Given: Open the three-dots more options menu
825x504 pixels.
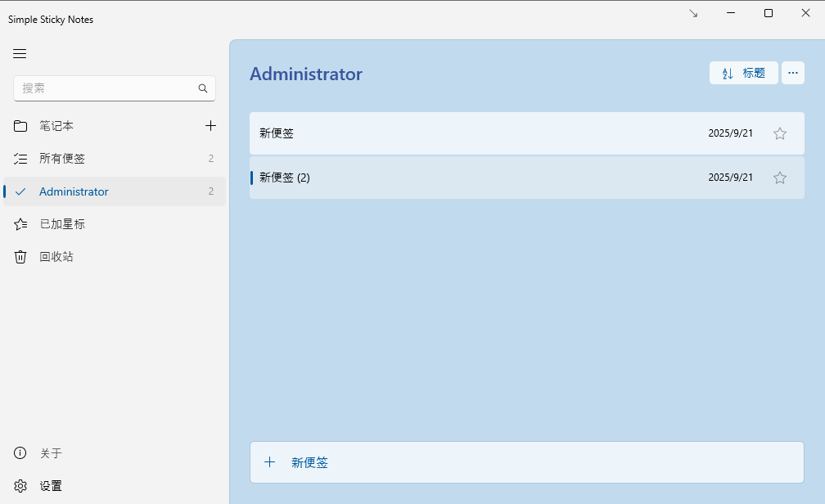Looking at the screenshot, I should (792, 73).
